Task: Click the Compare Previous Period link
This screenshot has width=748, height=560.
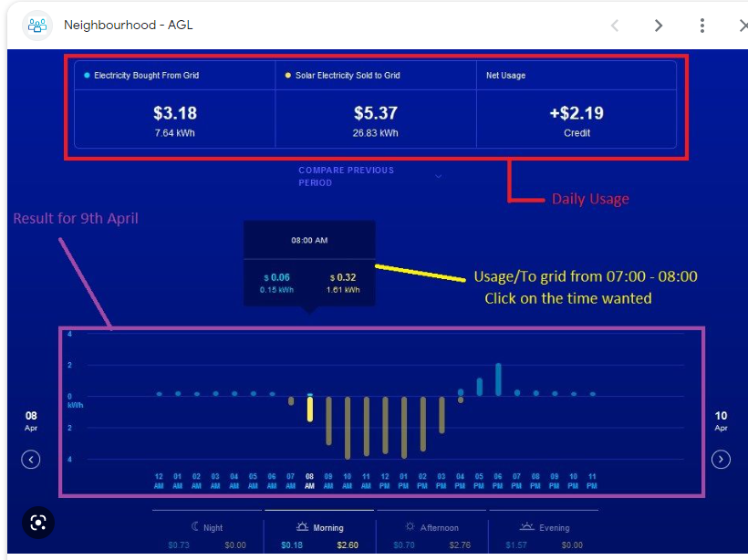Action: [346, 176]
